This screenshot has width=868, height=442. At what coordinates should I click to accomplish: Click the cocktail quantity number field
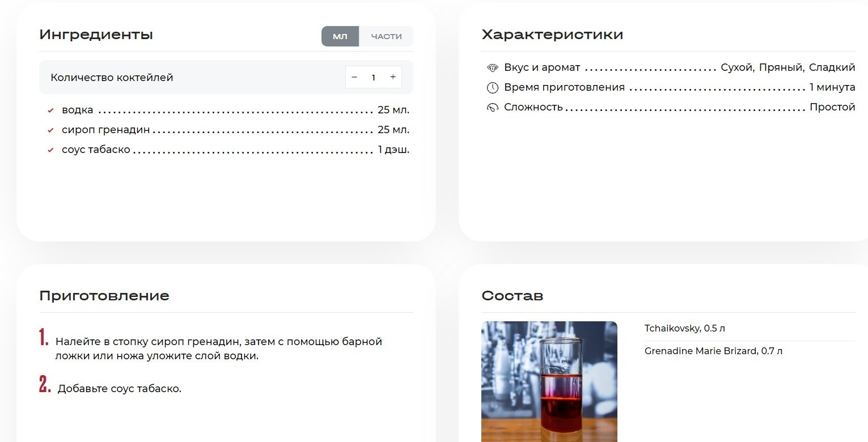[373, 78]
